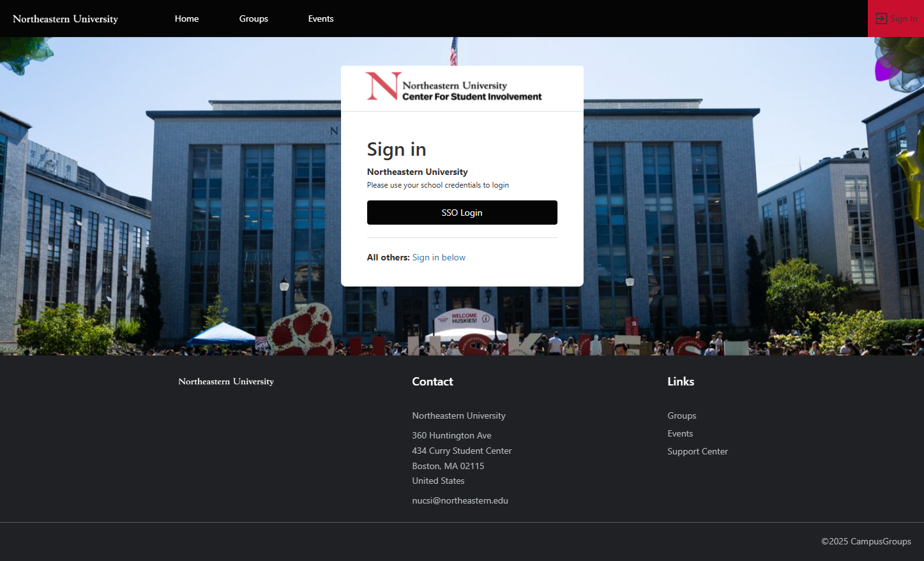Click the Center For Student Involvement logo
Viewport: 924px width, 561px height.
(x=453, y=87)
